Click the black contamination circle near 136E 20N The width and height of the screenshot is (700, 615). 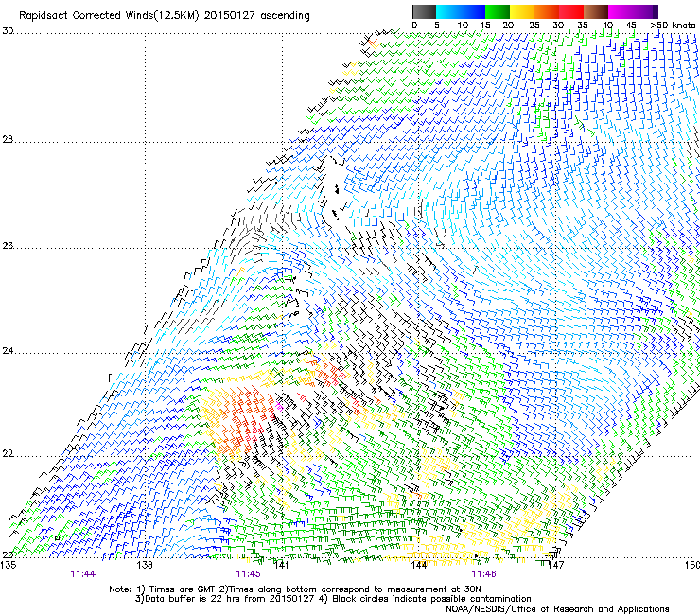[57, 538]
